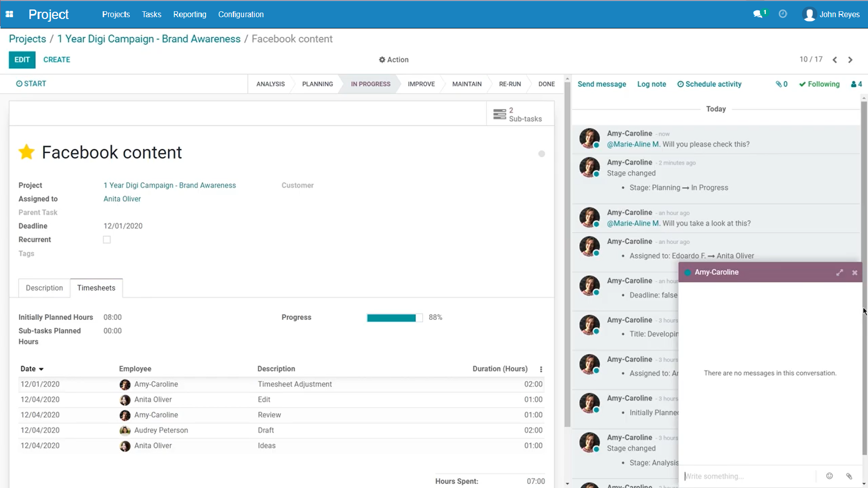Expand the Amy-Caroline chat window
Screen dimensions: 868x488
(x=840, y=272)
